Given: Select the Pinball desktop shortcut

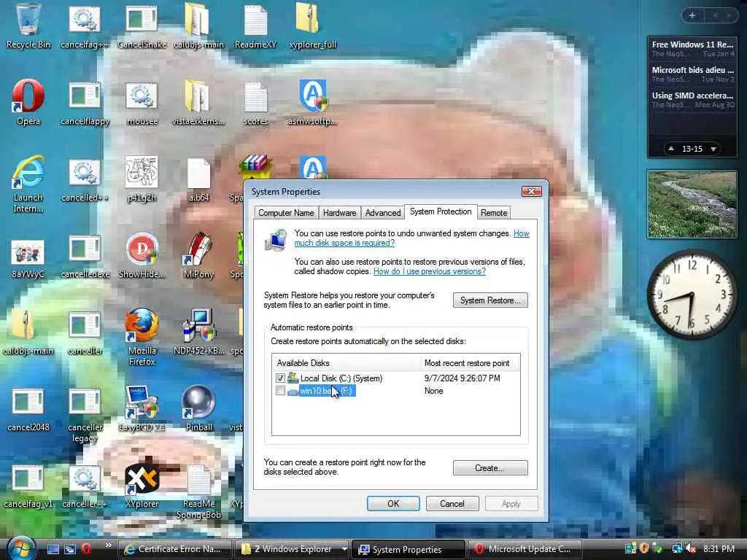Looking at the screenshot, I should [198, 408].
